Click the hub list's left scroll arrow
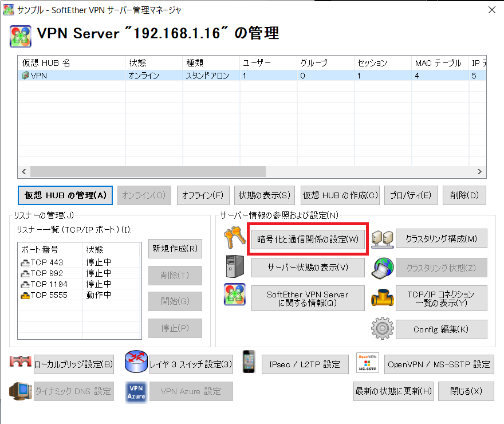 click(x=24, y=172)
